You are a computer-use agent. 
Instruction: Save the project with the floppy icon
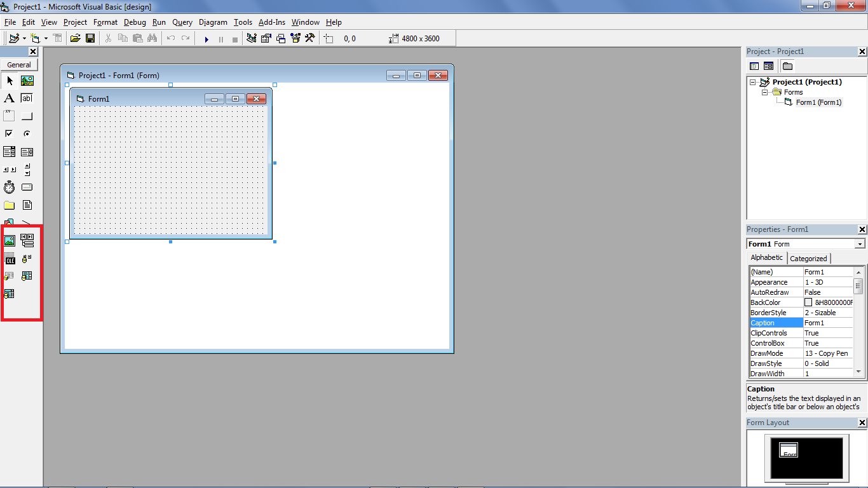point(90,39)
